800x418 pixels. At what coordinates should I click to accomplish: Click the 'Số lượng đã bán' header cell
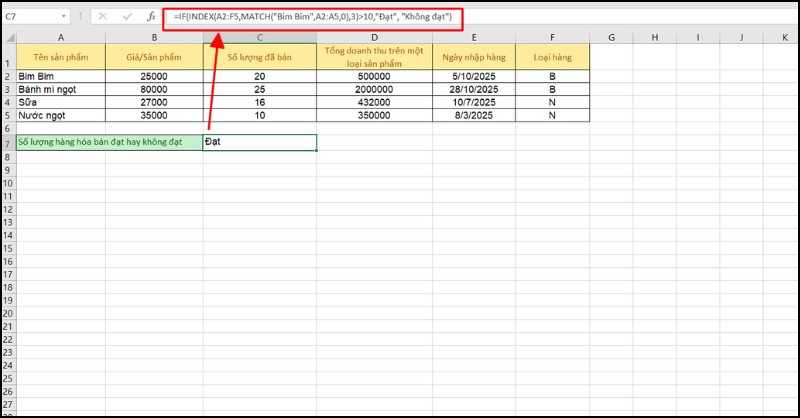pyautogui.click(x=260, y=57)
